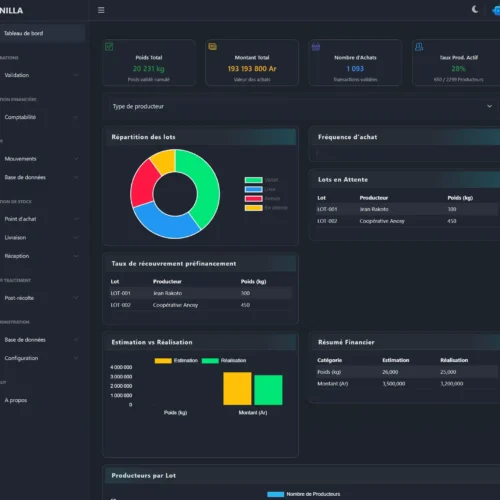Select LOT-001 in Taux de récouvrement table
The width and height of the screenshot is (500, 500).
click(x=120, y=293)
